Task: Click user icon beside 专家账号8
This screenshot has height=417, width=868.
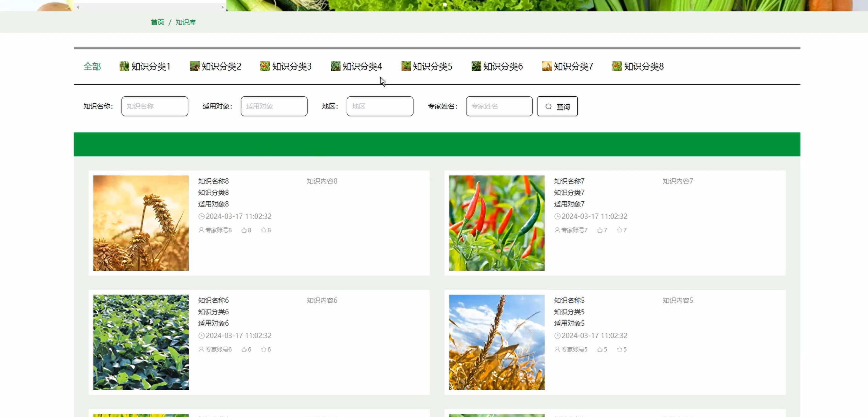Action: [x=201, y=230]
